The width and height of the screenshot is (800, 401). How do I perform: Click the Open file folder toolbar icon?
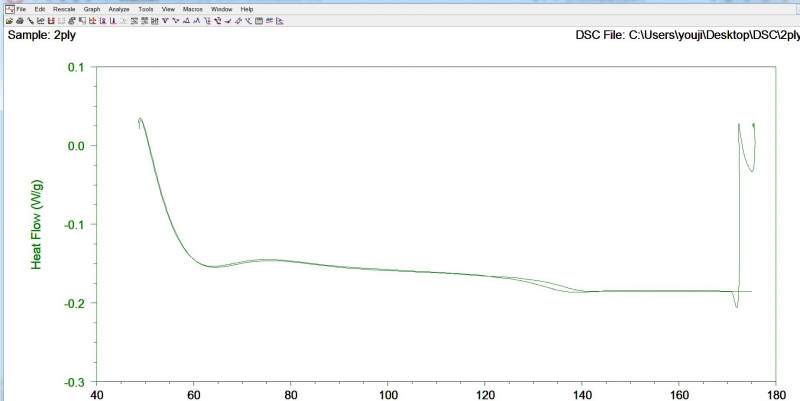click(x=9, y=21)
